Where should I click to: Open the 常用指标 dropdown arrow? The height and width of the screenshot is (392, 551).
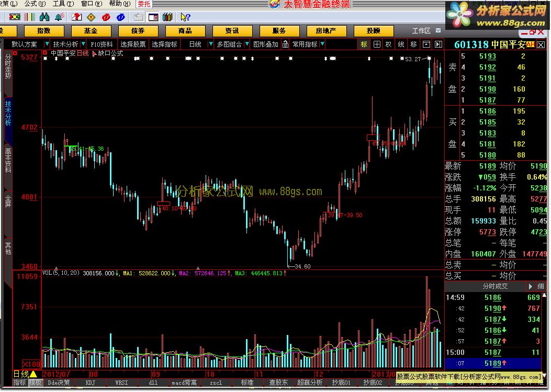[x=322, y=44]
